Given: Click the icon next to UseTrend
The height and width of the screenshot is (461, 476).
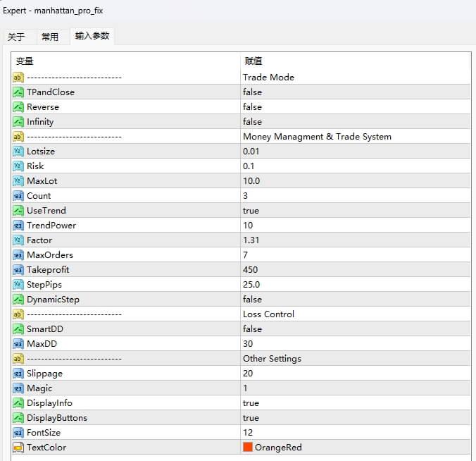Looking at the screenshot, I should tap(18, 211).
